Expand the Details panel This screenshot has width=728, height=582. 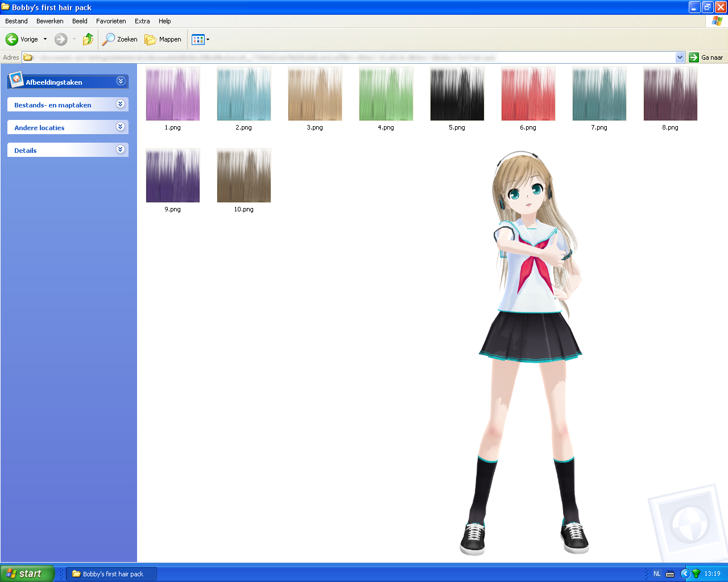[120, 150]
